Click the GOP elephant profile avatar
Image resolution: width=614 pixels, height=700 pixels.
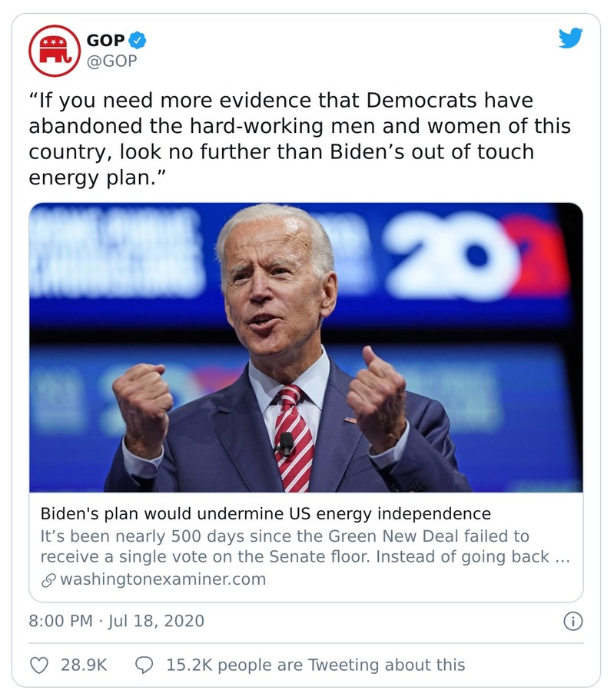click(x=54, y=51)
